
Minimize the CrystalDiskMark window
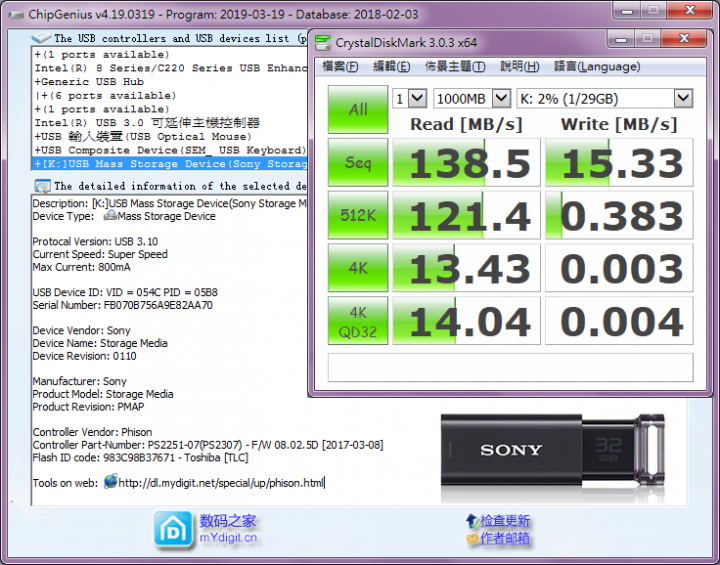click(621, 39)
